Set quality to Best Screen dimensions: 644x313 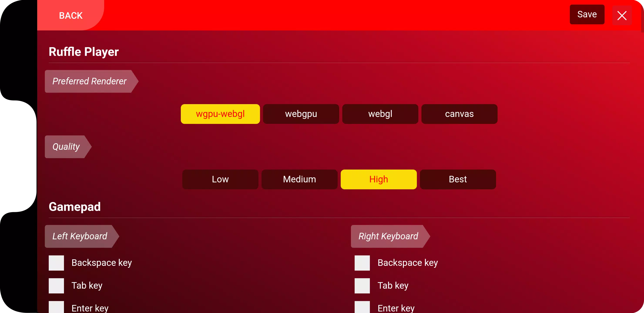point(458,179)
